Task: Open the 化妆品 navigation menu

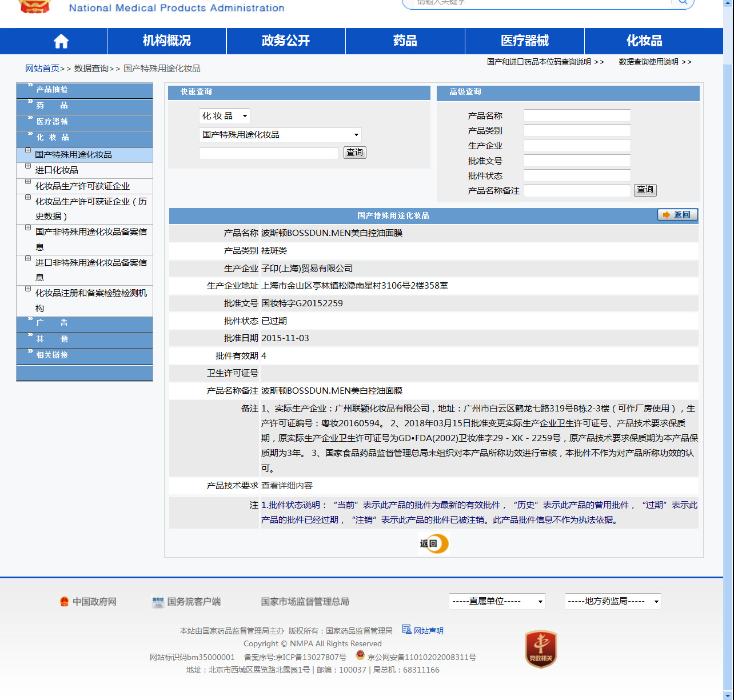Action: [644, 41]
